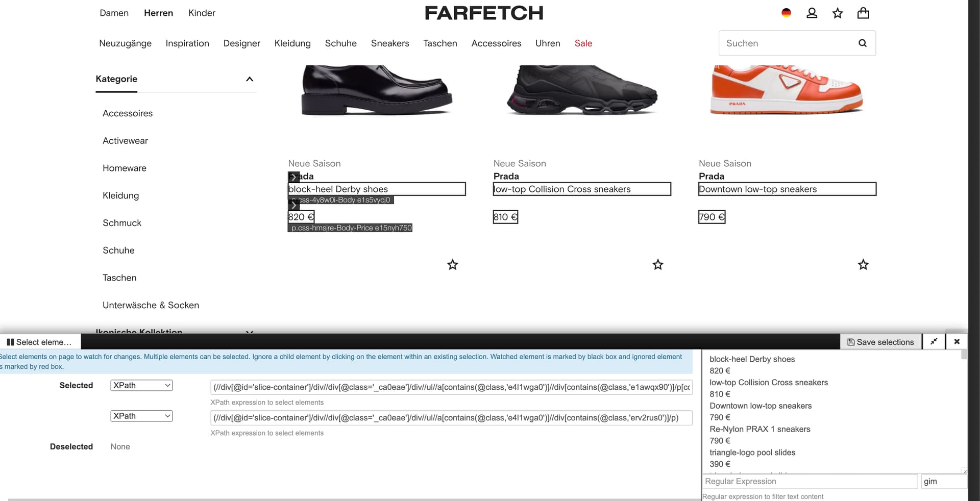
Task: Open the Sale menu
Action: click(583, 43)
